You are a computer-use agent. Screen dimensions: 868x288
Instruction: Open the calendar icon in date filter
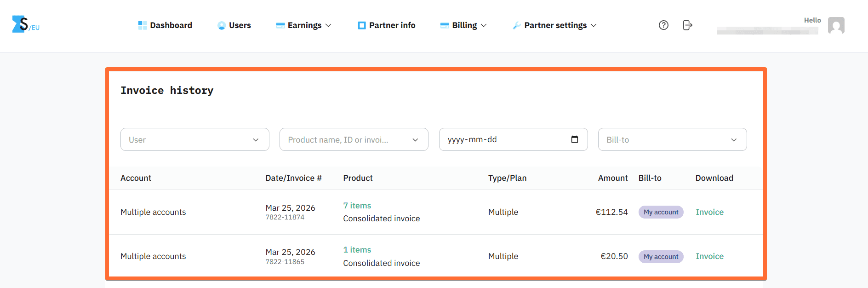tap(575, 139)
